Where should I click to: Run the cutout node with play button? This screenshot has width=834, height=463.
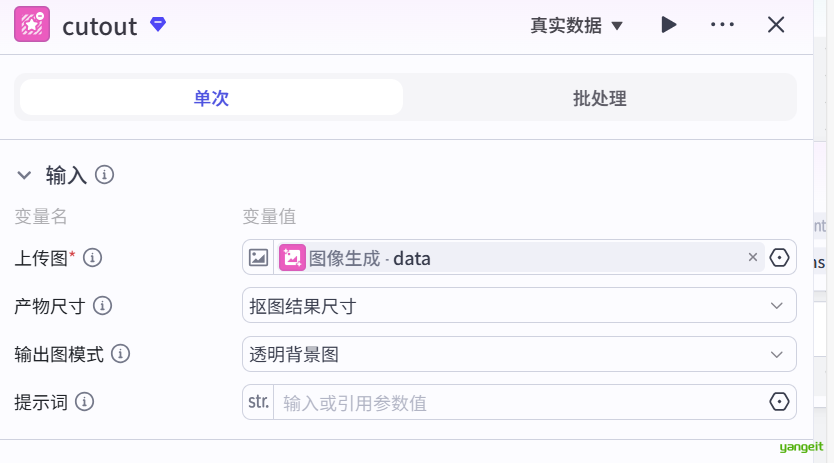click(x=669, y=25)
